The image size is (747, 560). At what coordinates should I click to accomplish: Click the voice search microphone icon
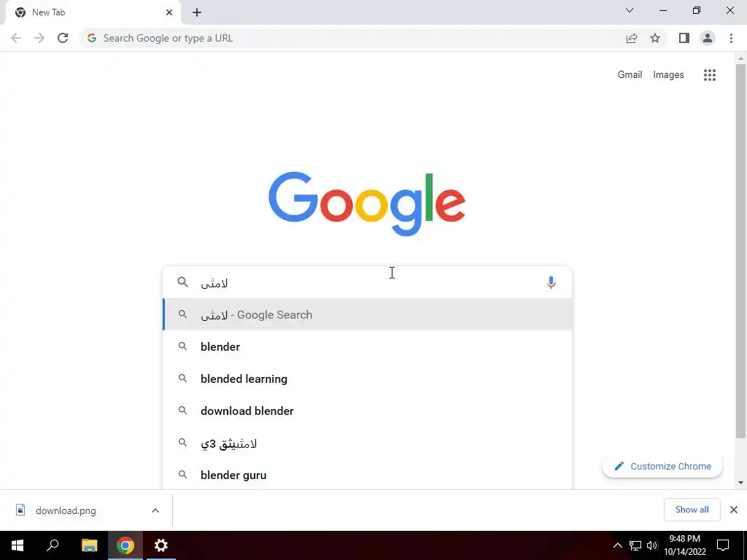[x=551, y=282]
